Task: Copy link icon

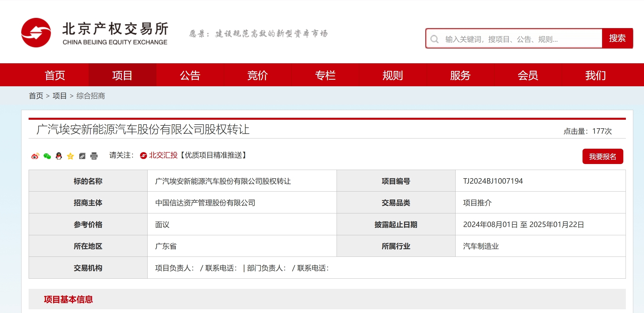Action: (82, 156)
